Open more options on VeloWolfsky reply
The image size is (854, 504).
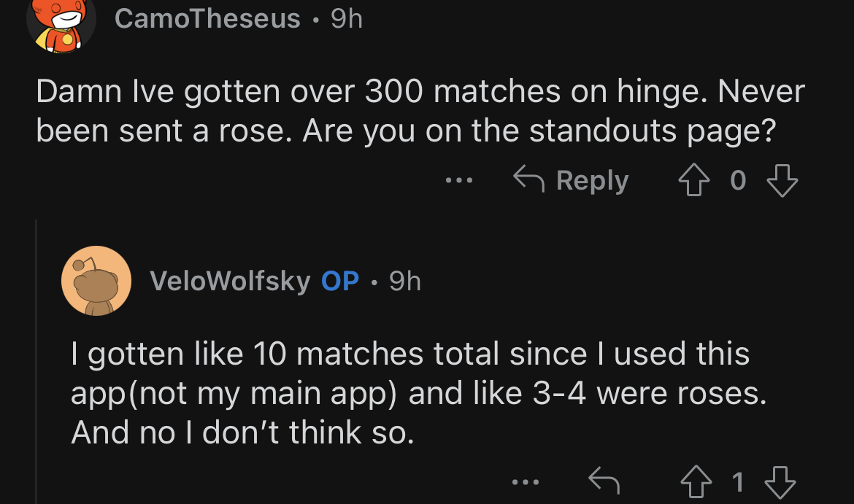[x=526, y=481]
